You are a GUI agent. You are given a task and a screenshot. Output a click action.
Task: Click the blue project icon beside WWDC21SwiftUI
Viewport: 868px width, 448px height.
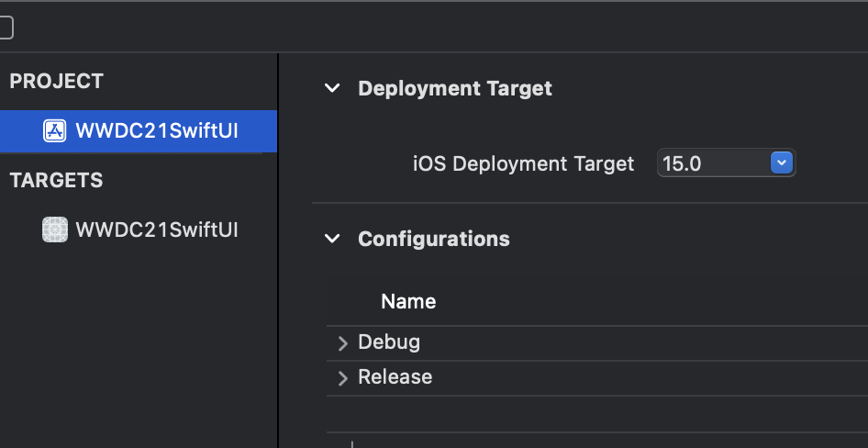coord(55,130)
